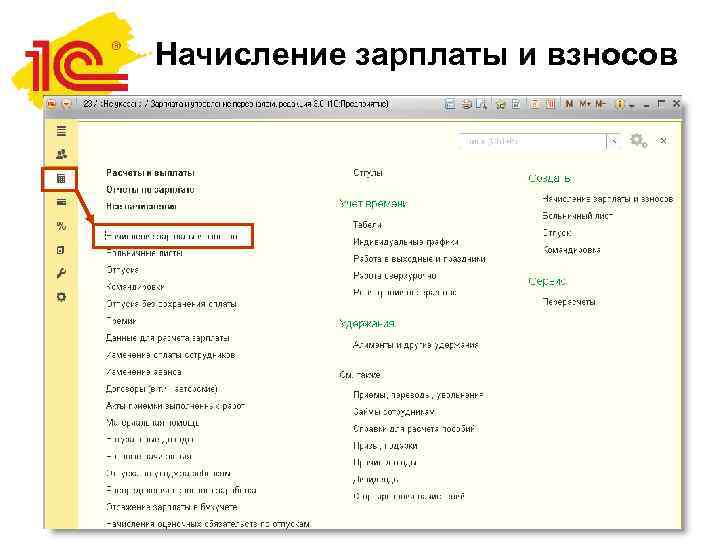Open Работа в выходные и праздники
Viewport: 720px width, 540px height.
(x=419, y=259)
